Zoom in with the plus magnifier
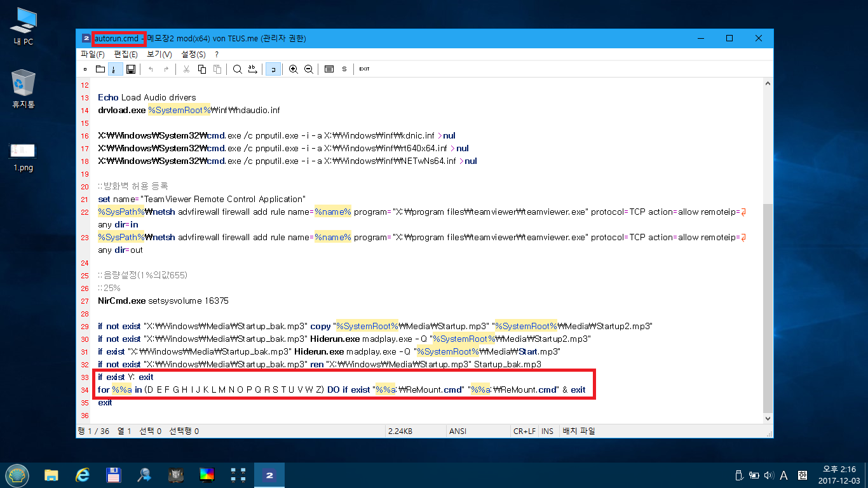 (x=293, y=69)
